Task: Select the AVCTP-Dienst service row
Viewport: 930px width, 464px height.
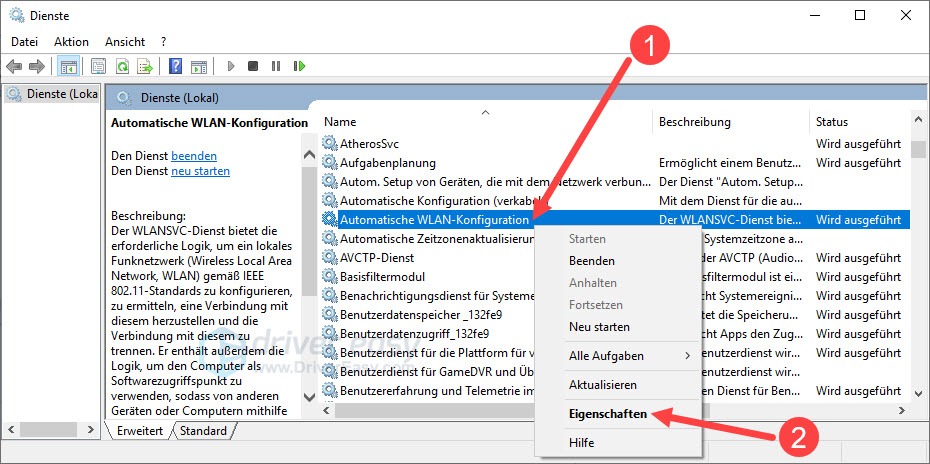Action: (427, 258)
